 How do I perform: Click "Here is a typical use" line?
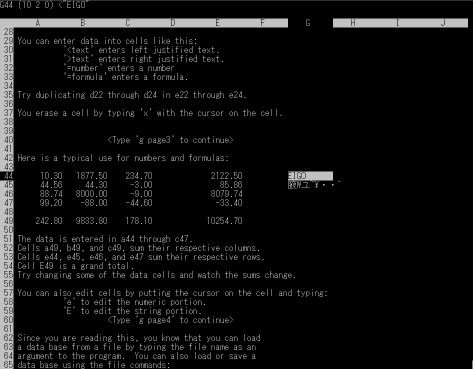coord(123,158)
